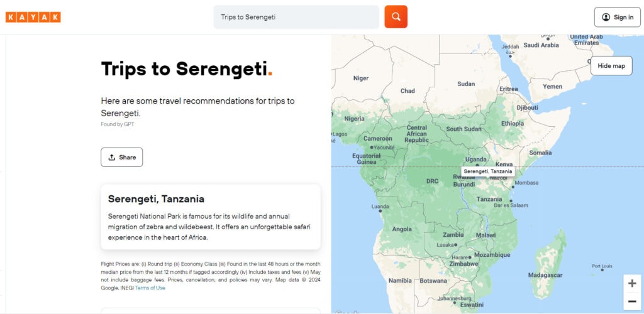Zoom out on the map
Image resolution: width=644 pixels, height=314 pixels.
pyautogui.click(x=631, y=301)
